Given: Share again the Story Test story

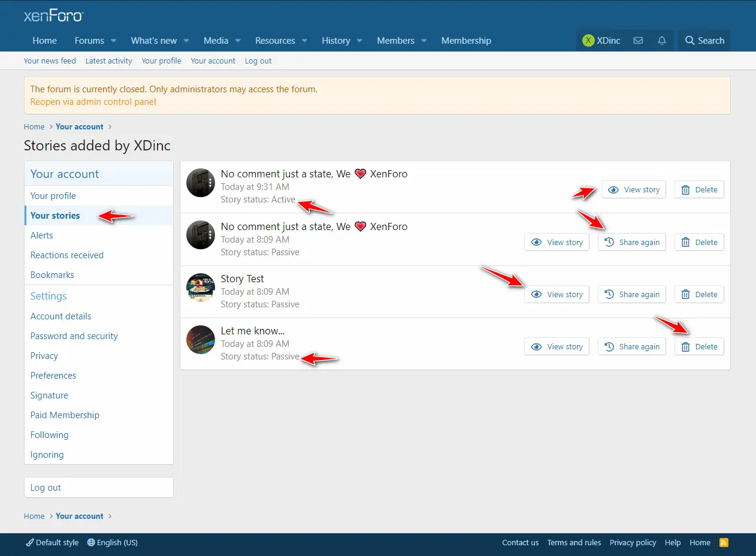Looking at the screenshot, I should [x=631, y=295].
